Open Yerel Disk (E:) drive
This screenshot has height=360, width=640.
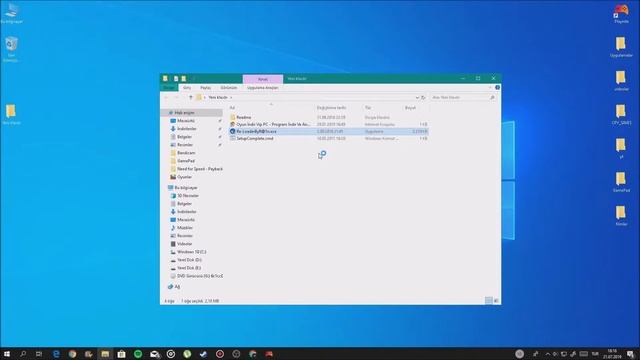click(189, 268)
